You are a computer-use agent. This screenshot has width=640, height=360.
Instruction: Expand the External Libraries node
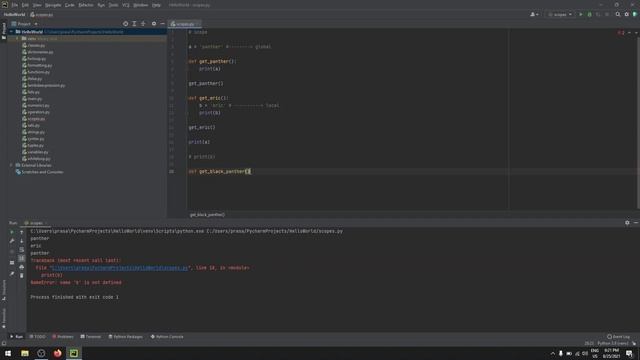[x=12, y=165]
